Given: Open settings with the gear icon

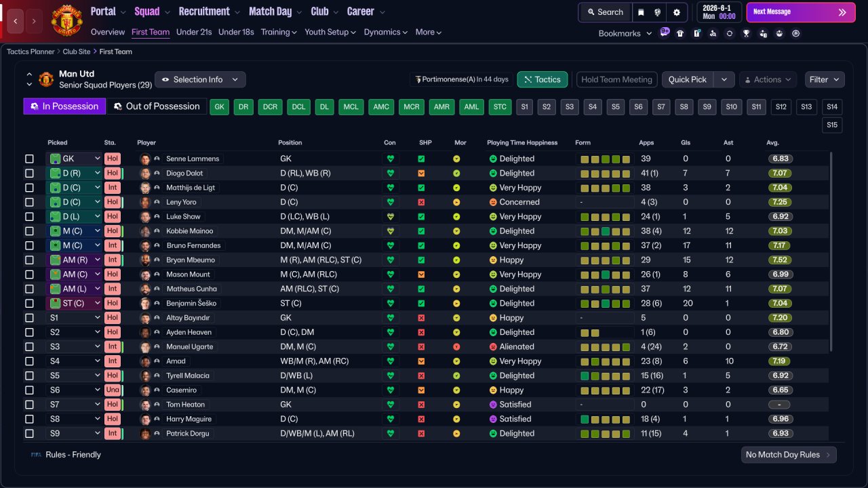Looking at the screenshot, I should (x=677, y=12).
